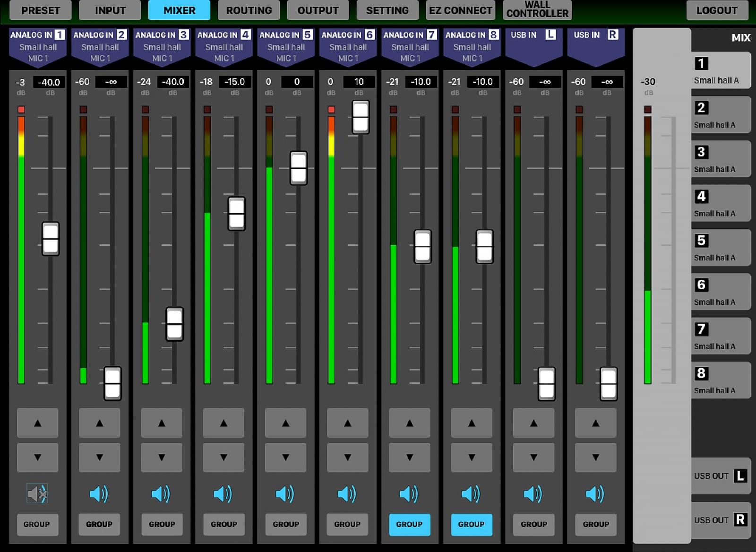This screenshot has width=756, height=552.
Task: Click the LOGOUT button
Action: [717, 10]
